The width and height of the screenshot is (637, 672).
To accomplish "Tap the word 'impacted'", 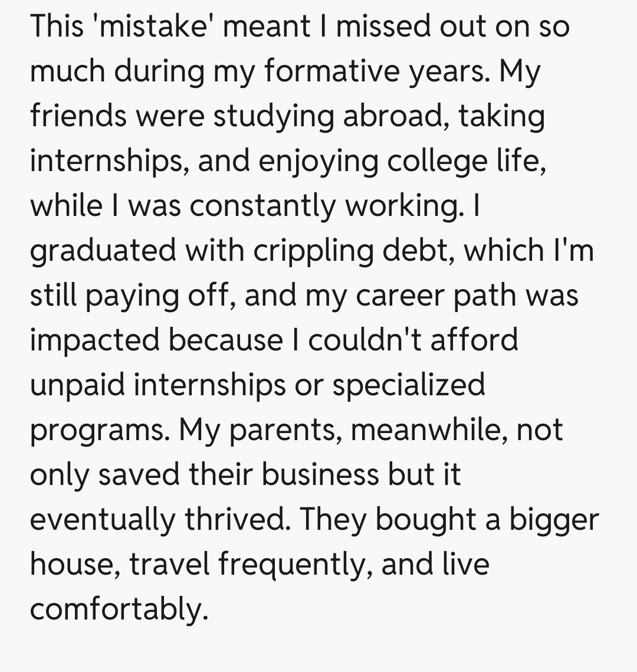I will click(x=96, y=341).
